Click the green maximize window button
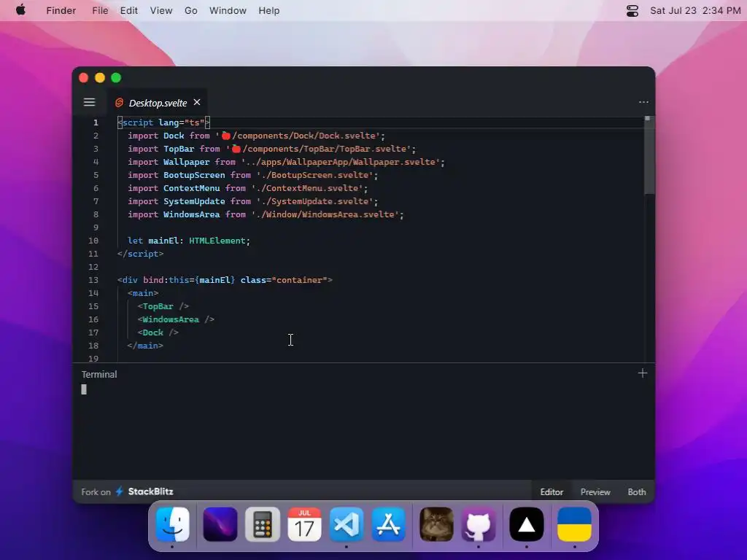Screen dimensions: 747x560 116,77
